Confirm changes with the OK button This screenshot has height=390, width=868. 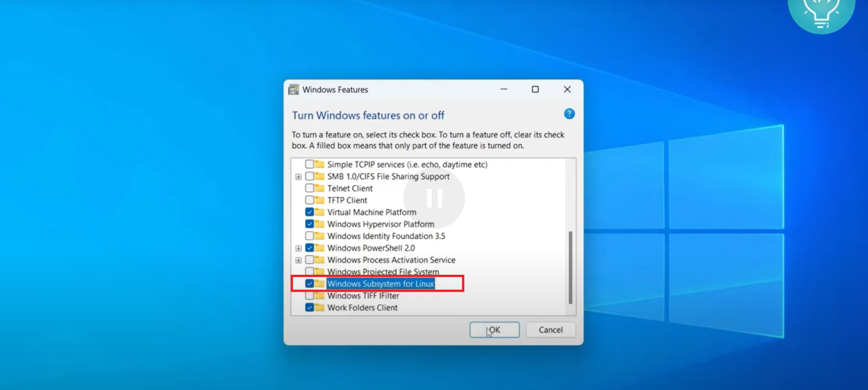point(494,330)
